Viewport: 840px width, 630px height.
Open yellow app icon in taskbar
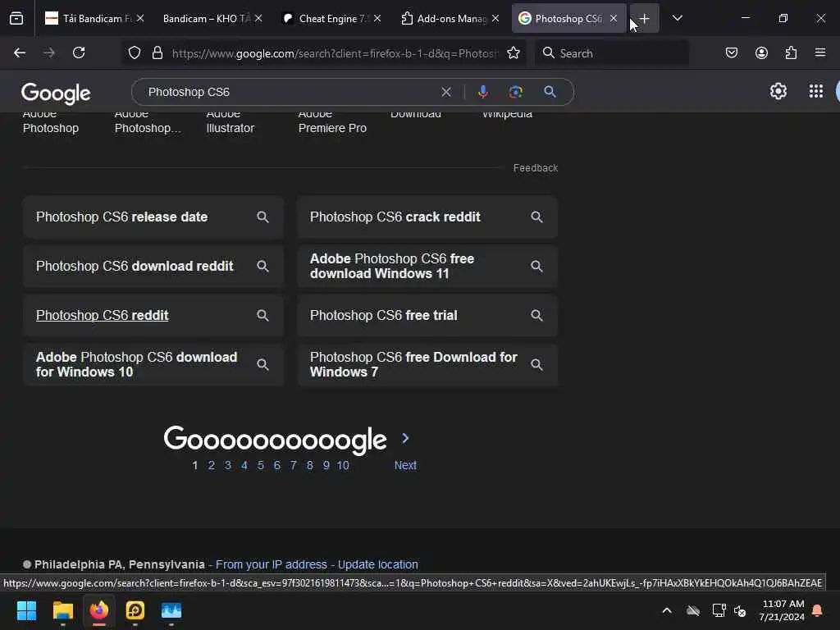pos(135,610)
